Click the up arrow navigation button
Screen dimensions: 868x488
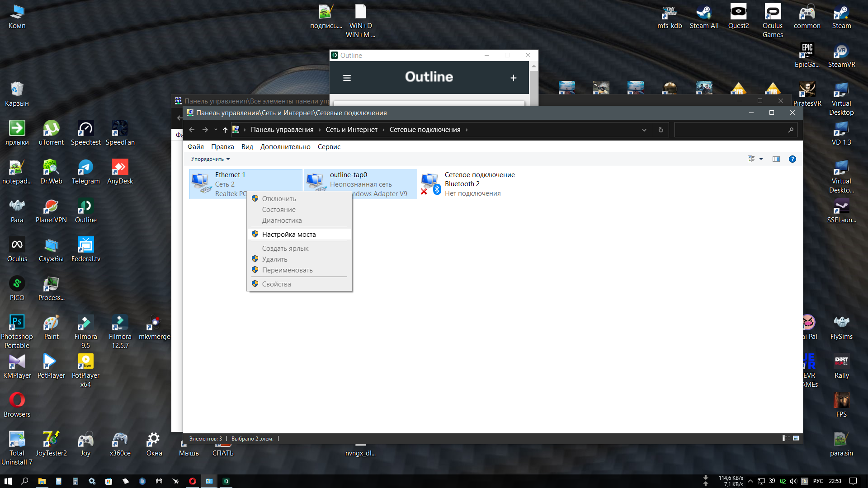click(225, 130)
